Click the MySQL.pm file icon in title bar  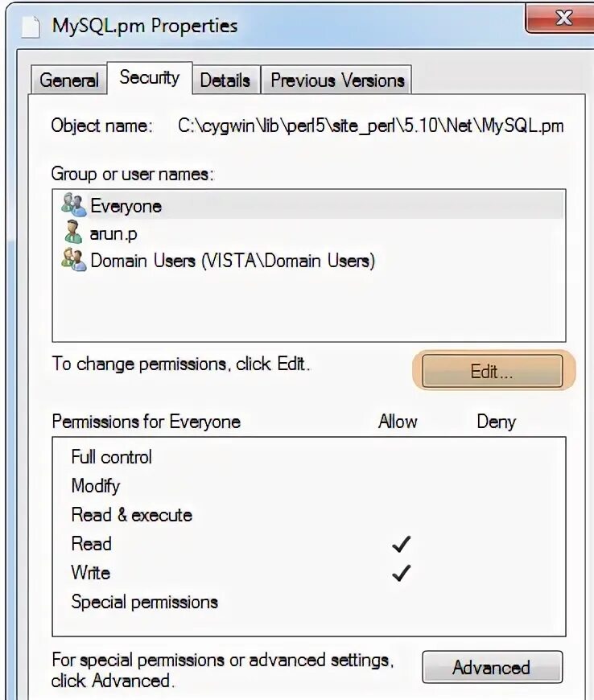coord(31,25)
